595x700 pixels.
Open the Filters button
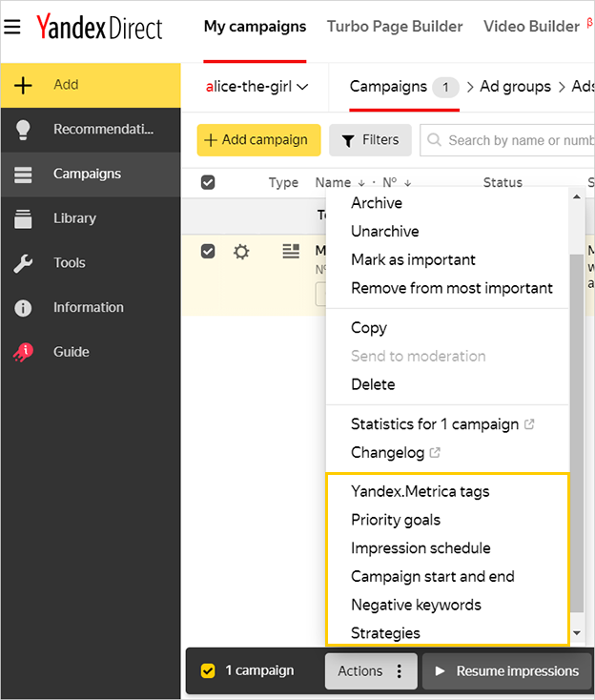(370, 140)
